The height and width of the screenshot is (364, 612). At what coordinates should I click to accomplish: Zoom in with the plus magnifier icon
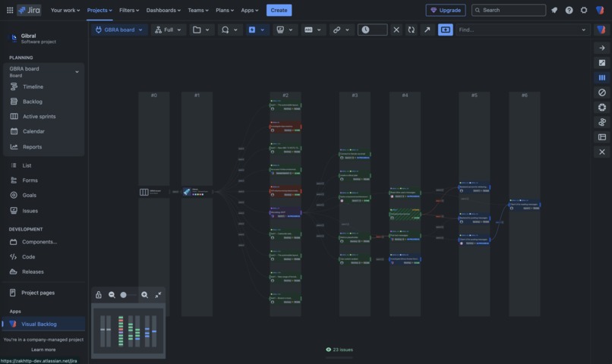coord(144,295)
